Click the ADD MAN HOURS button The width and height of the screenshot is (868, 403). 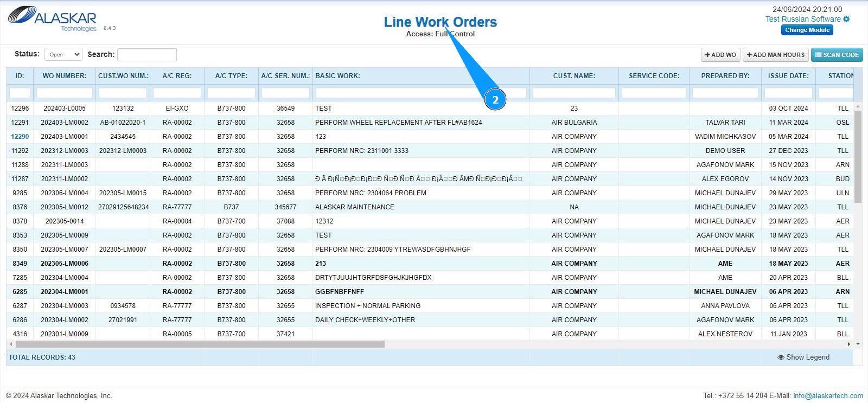pyautogui.click(x=776, y=55)
